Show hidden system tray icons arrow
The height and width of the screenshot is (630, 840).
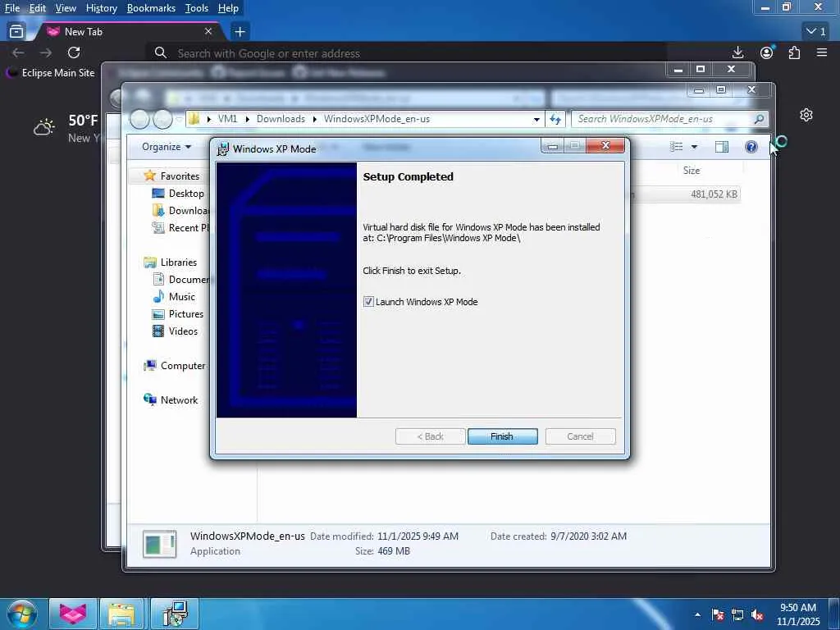tap(697, 614)
